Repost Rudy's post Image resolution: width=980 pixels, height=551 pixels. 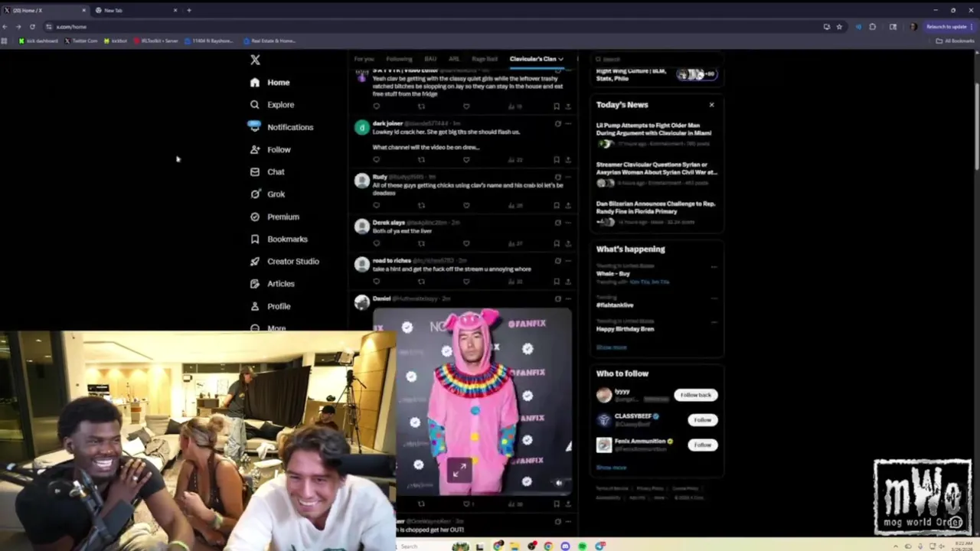(x=421, y=205)
